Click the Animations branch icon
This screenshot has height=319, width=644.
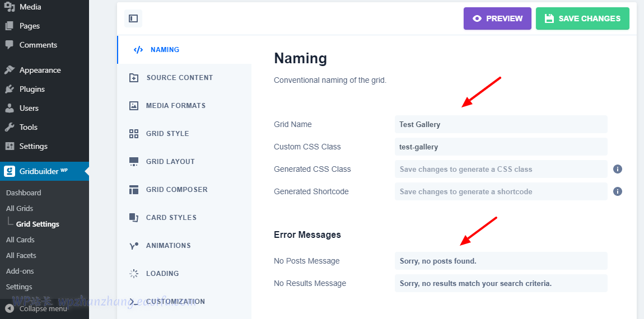pyautogui.click(x=134, y=246)
